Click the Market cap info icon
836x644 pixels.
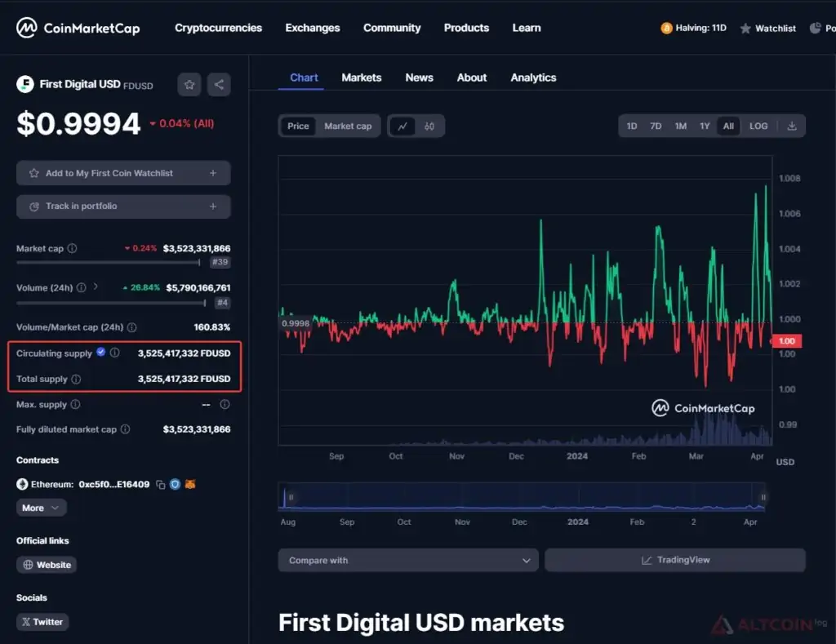72,248
